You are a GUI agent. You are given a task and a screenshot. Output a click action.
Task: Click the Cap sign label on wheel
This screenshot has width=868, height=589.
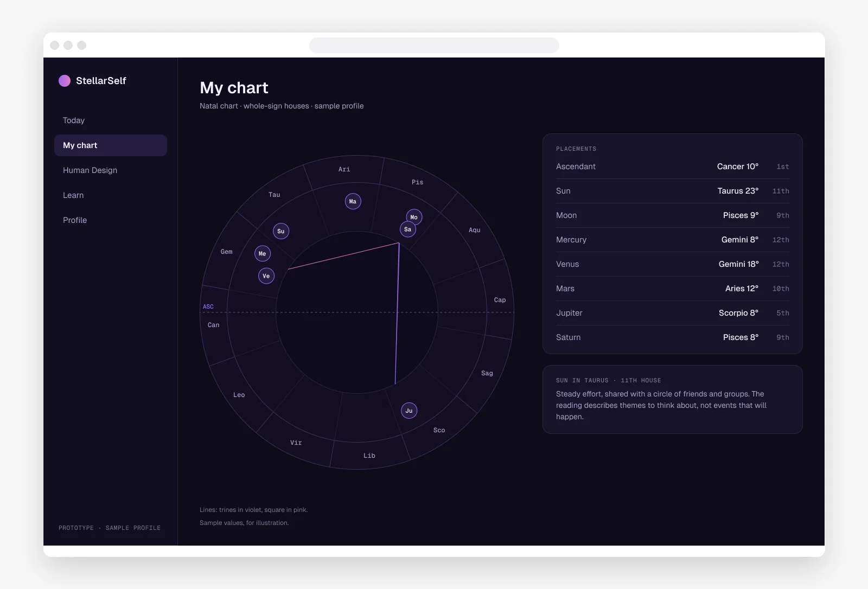(x=500, y=300)
